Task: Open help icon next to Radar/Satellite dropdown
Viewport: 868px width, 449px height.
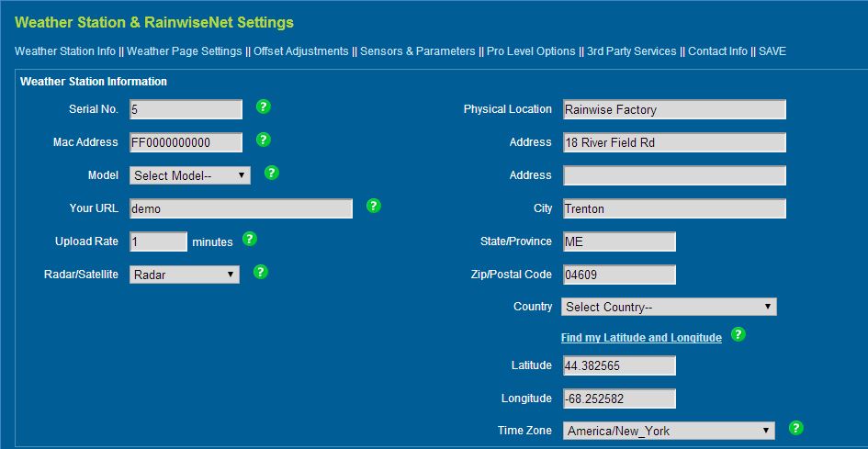Action: click(x=260, y=271)
